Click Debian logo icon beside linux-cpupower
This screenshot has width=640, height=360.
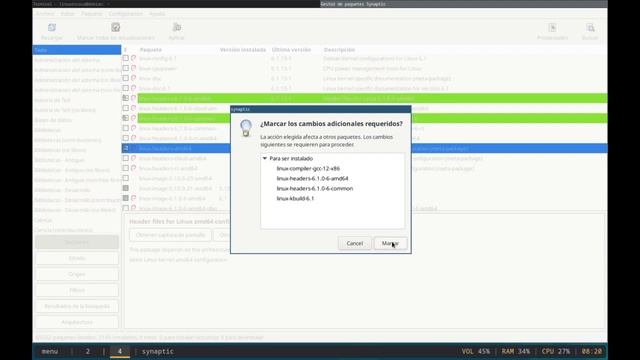click(133, 68)
